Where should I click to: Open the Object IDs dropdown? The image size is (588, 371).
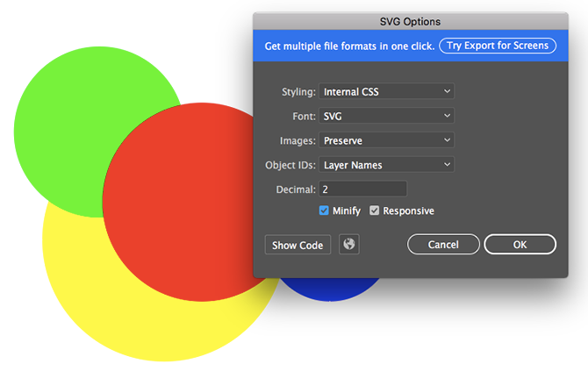click(386, 164)
